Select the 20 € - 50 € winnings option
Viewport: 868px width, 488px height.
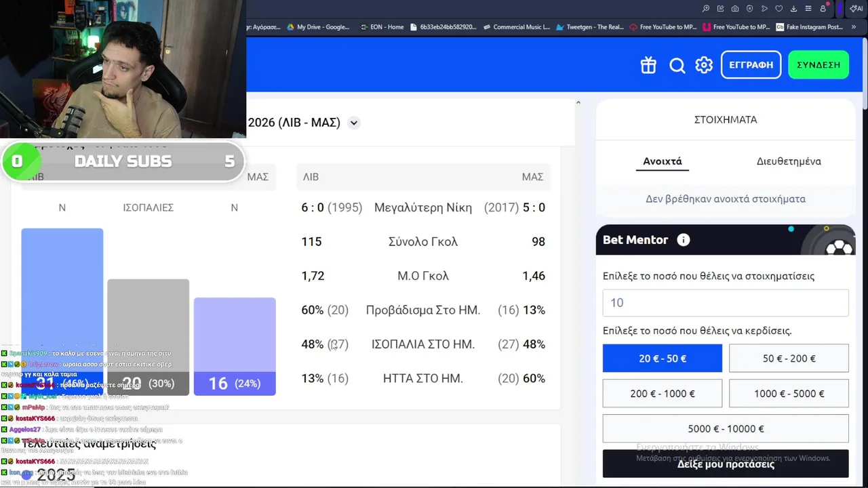coord(663,359)
